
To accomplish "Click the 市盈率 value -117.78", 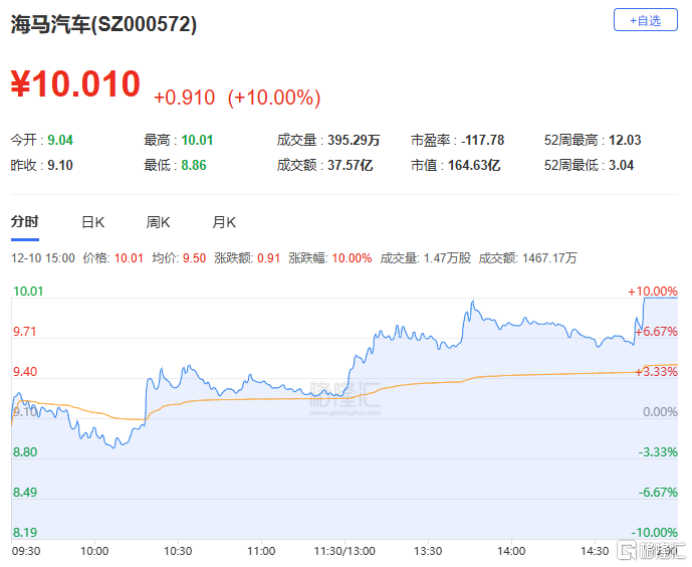I will (x=484, y=140).
